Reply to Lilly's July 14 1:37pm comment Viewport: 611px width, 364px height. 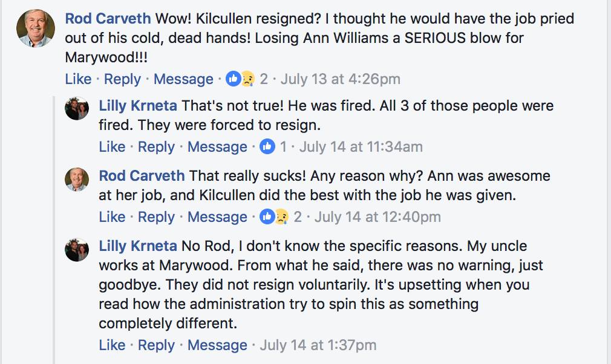[156, 345]
